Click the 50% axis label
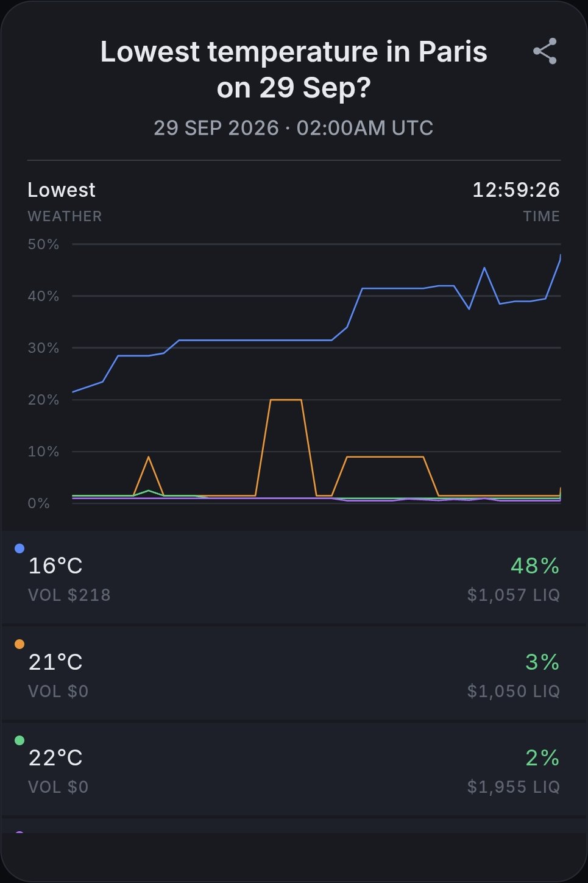Screen dimensions: 588x883 pyautogui.click(x=43, y=244)
